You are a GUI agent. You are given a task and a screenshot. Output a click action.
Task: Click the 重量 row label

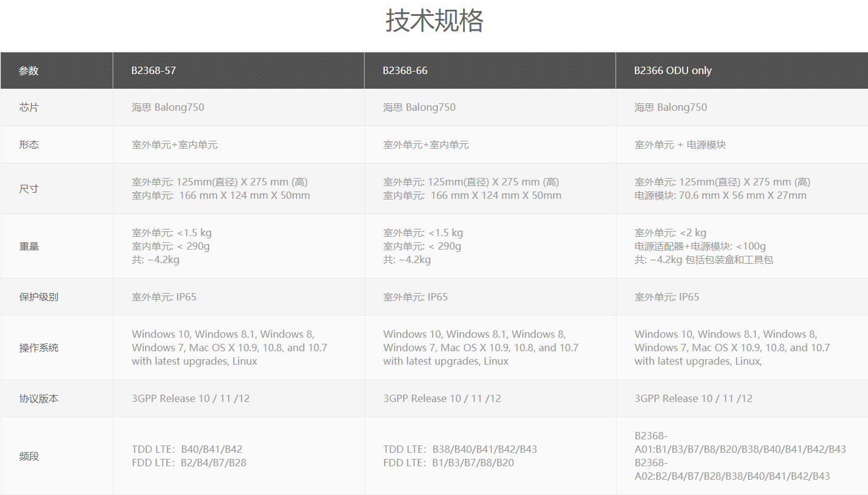coord(29,246)
